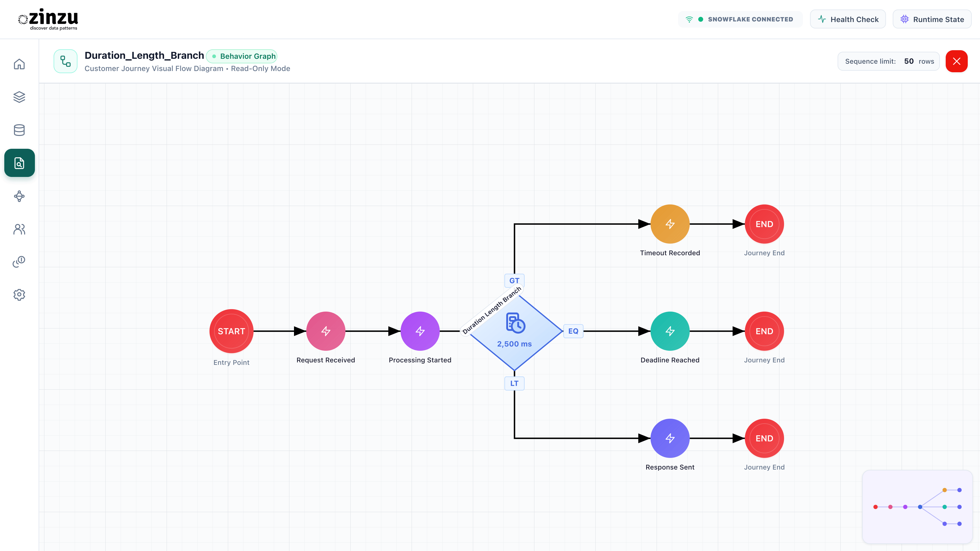The width and height of the screenshot is (980, 551).
Task: Select the Deadline Reached teal node
Action: click(670, 331)
